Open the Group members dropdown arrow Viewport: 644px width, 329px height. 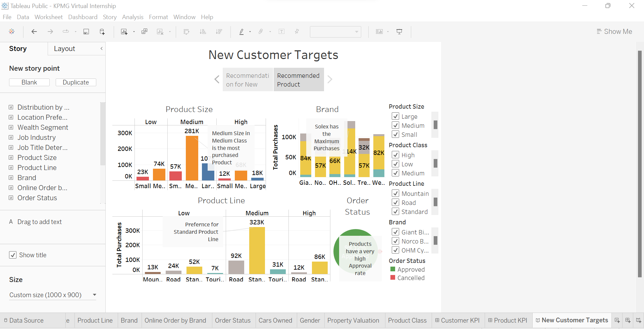(x=270, y=32)
